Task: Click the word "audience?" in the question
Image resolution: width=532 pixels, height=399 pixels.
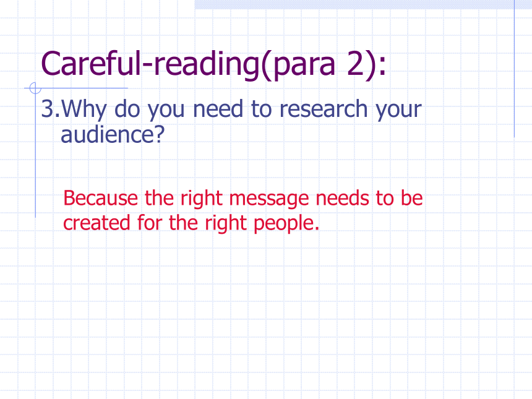Action: (x=113, y=135)
